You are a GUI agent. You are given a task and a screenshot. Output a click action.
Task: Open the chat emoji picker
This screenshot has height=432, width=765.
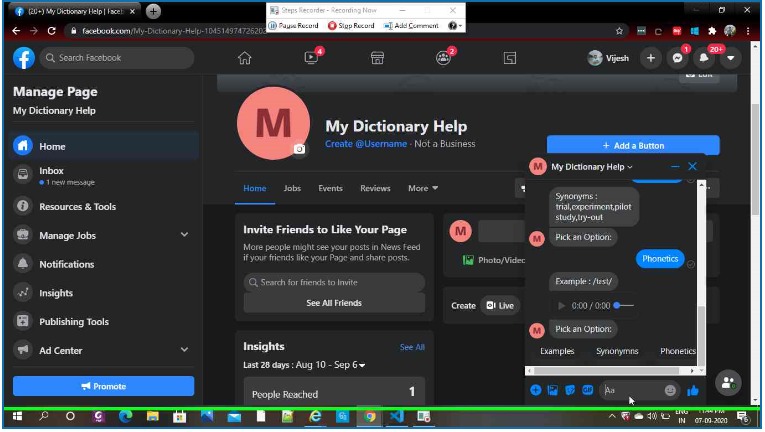point(670,391)
